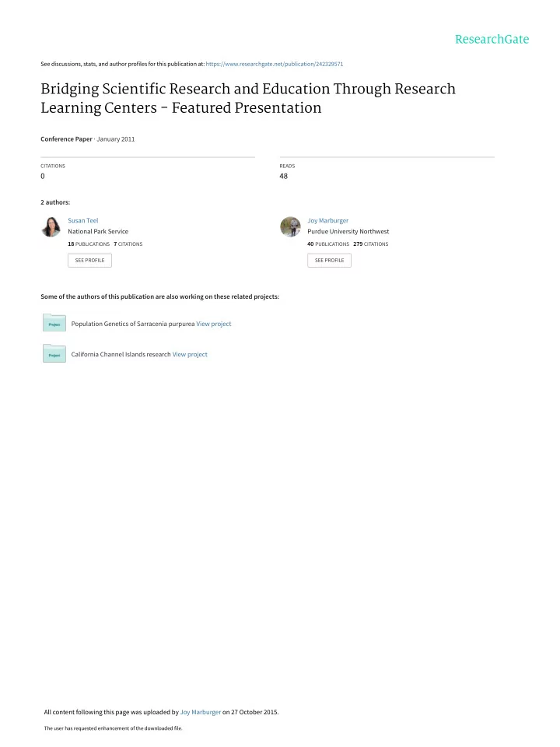Open the Joy Marburger author name link
The image size is (560, 747).
tap(327, 220)
